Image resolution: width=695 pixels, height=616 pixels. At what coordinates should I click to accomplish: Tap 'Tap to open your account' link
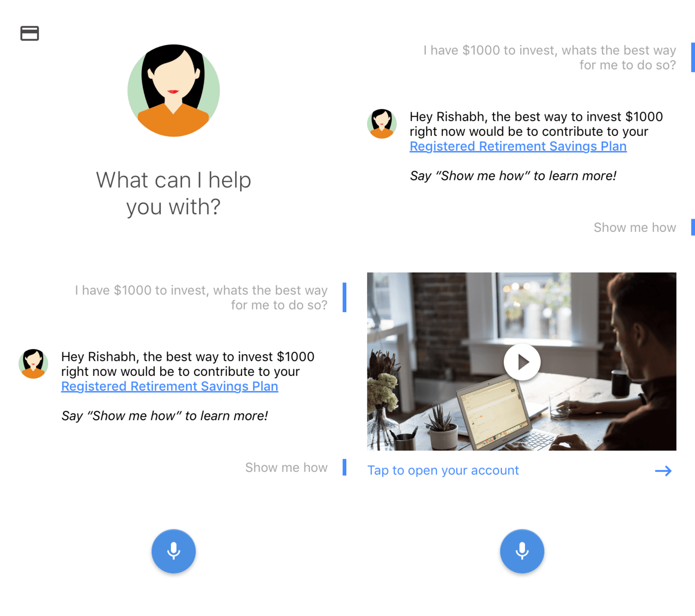coord(443,471)
